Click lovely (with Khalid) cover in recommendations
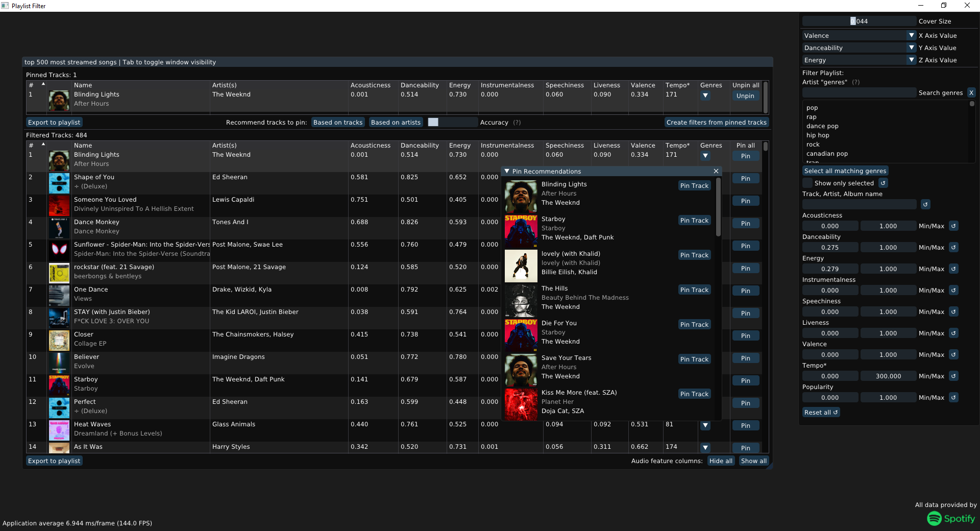Screen dimensions: 980x531 pos(521,266)
